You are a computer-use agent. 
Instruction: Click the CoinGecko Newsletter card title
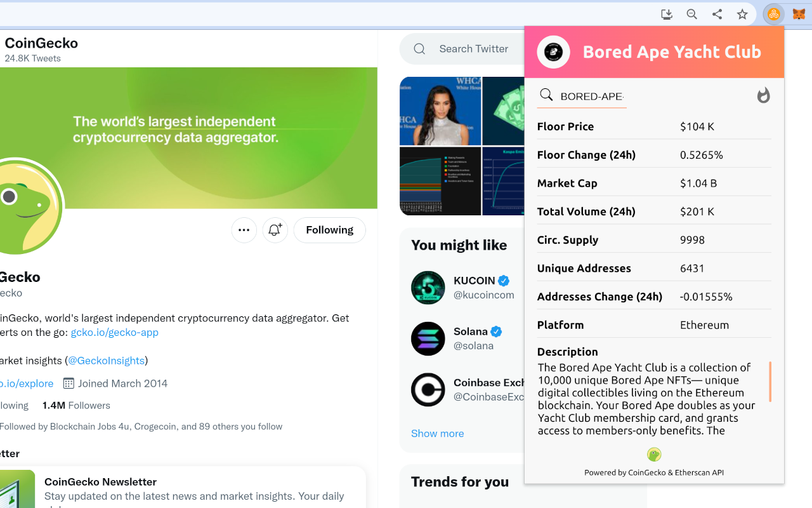tap(100, 481)
